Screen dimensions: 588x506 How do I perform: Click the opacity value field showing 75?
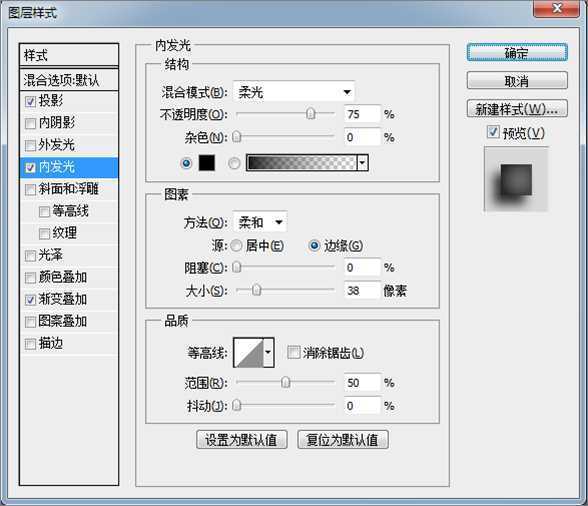[362, 114]
